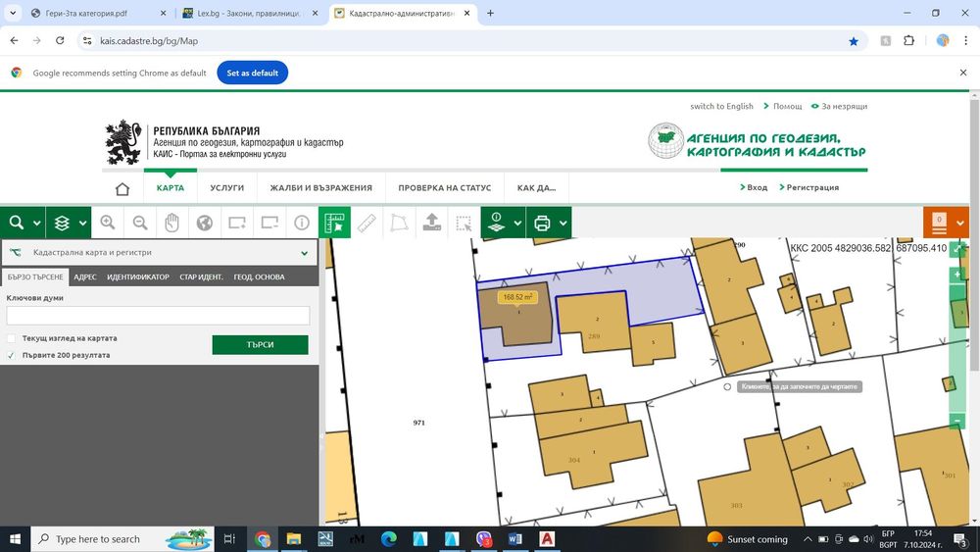Select the add rectangle selection tool
The width and height of the screenshot is (980, 552).
237,223
